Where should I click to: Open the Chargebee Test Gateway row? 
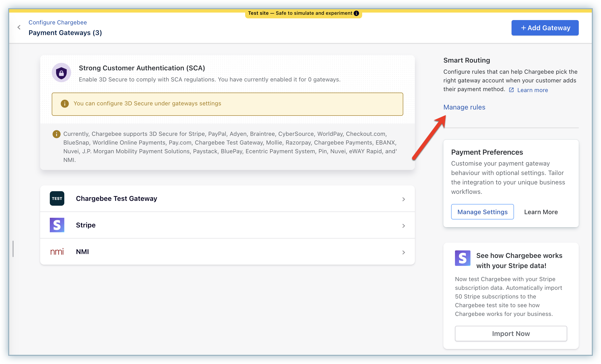227,199
